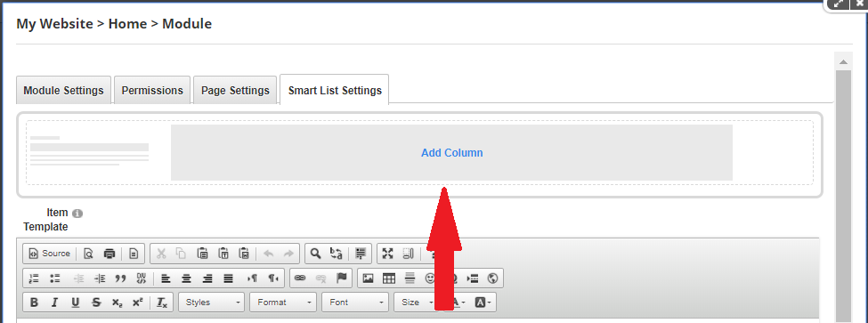Toggle Bold formatting
The height and width of the screenshot is (323, 868).
(x=35, y=303)
